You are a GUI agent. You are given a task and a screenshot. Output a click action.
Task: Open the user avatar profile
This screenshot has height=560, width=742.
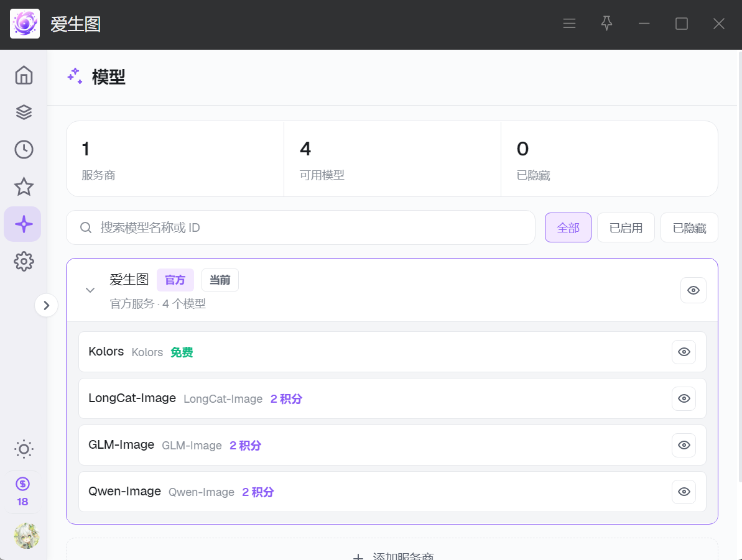pyautogui.click(x=27, y=535)
